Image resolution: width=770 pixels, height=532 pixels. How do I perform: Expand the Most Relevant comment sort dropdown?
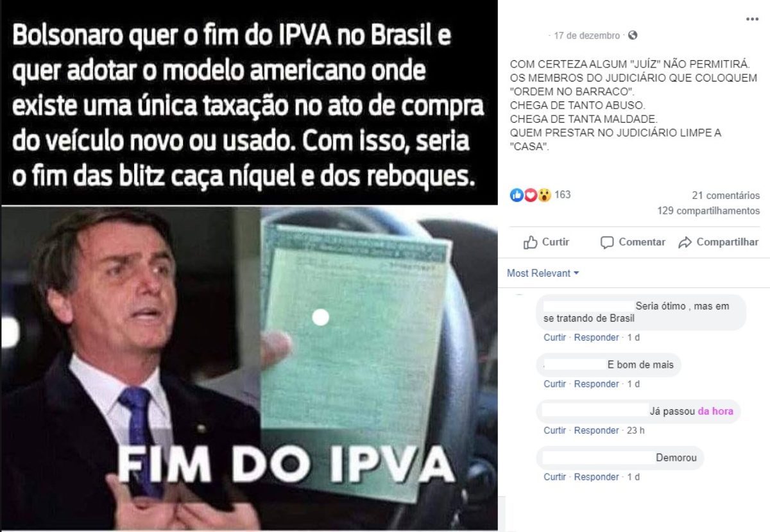tap(543, 273)
